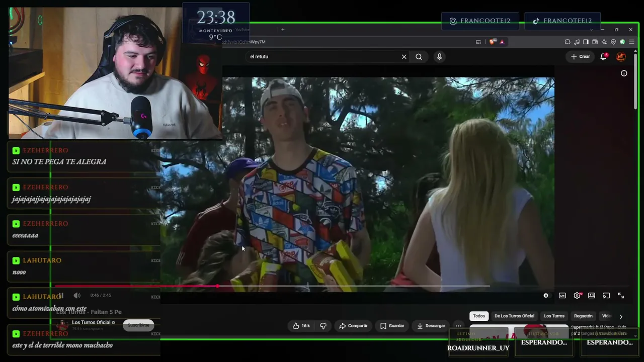Start voice search with the microphone icon
644x362 pixels.
439,57
